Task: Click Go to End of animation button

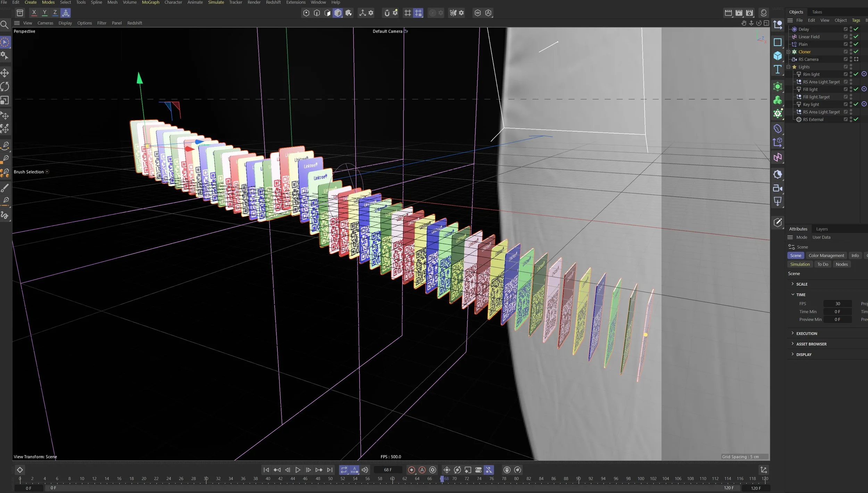Action: (329, 470)
